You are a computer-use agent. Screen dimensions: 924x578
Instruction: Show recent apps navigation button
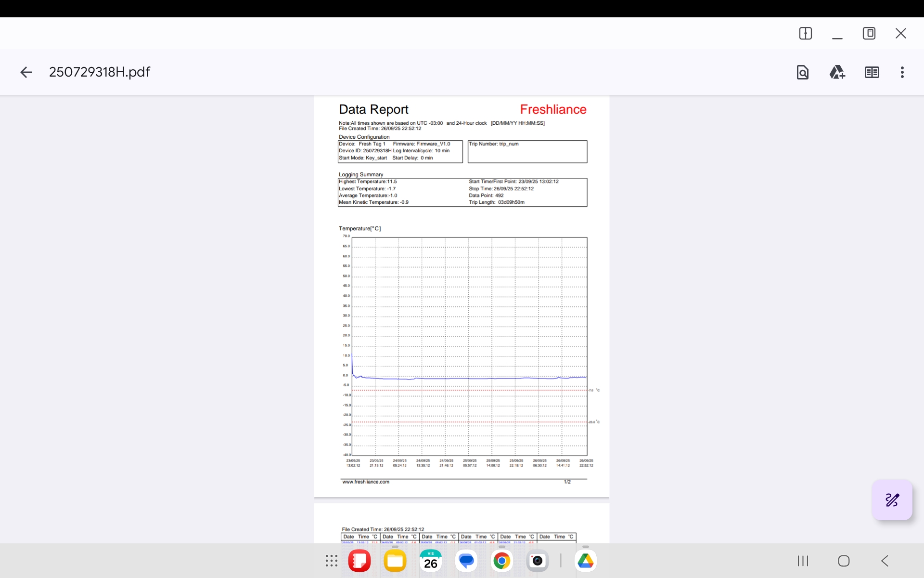pos(803,561)
